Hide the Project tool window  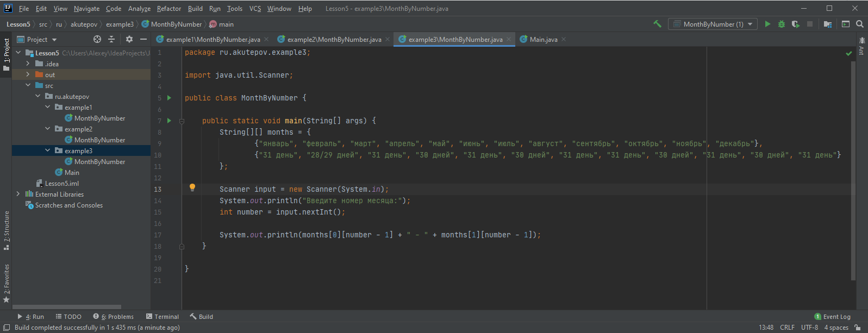pyautogui.click(x=143, y=39)
